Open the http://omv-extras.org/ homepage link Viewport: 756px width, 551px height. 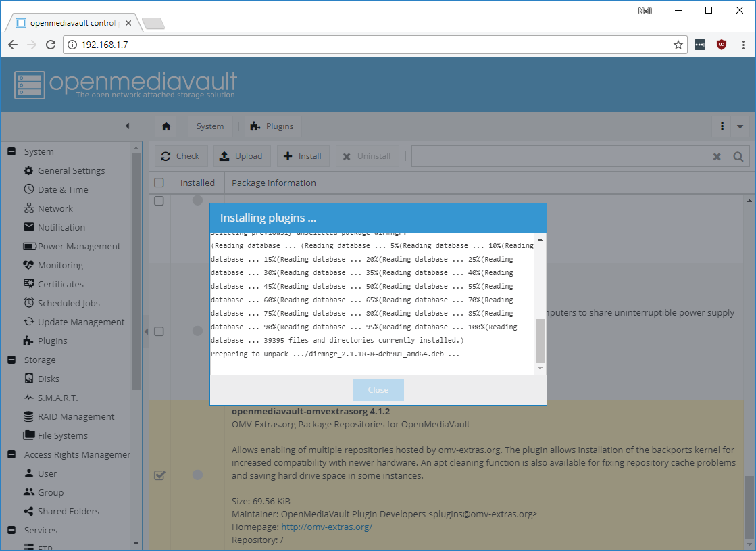point(326,527)
